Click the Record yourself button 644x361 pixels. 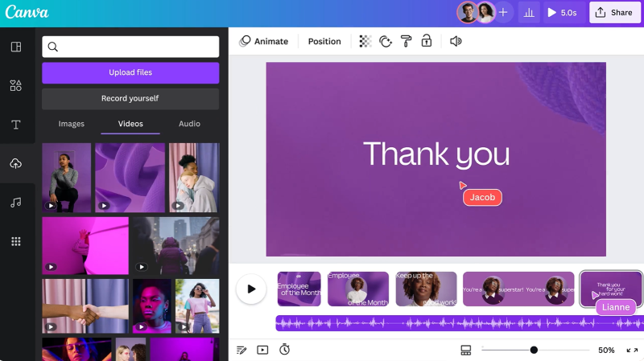coord(130,99)
